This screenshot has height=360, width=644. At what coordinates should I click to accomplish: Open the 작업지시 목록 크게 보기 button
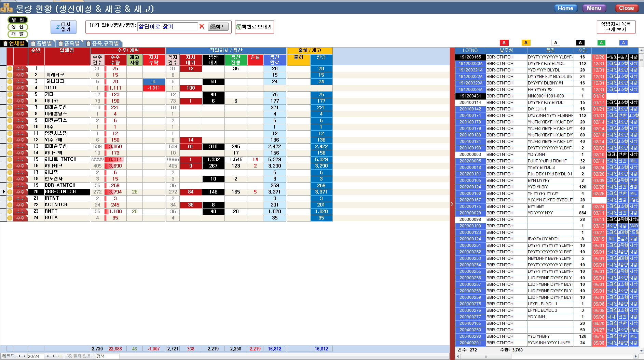click(x=616, y=27)
